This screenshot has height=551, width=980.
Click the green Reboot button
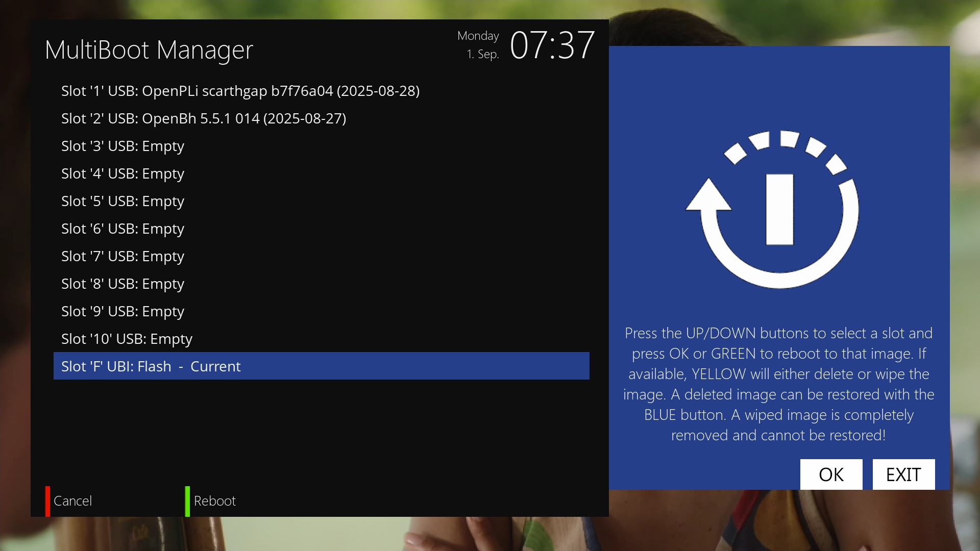[x=210, y=501]
